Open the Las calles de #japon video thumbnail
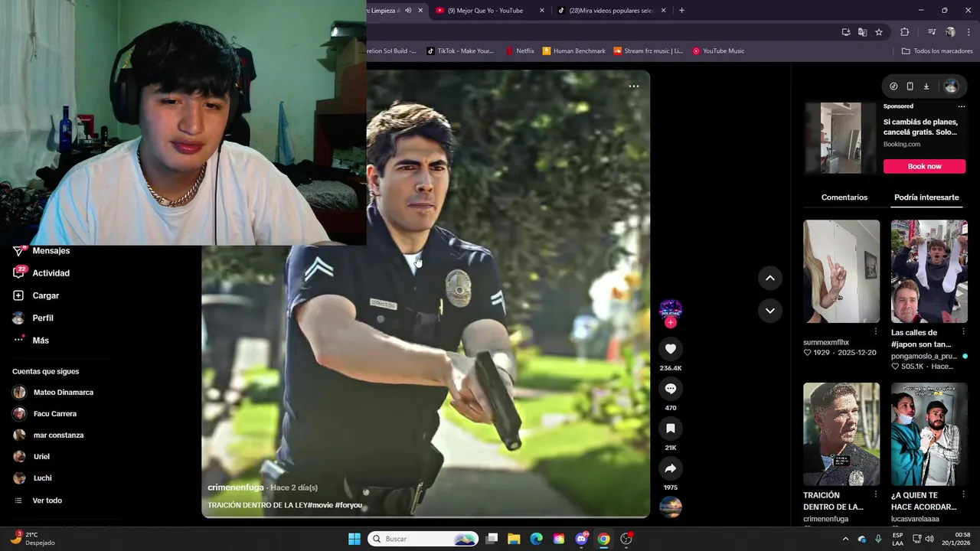 929,272
